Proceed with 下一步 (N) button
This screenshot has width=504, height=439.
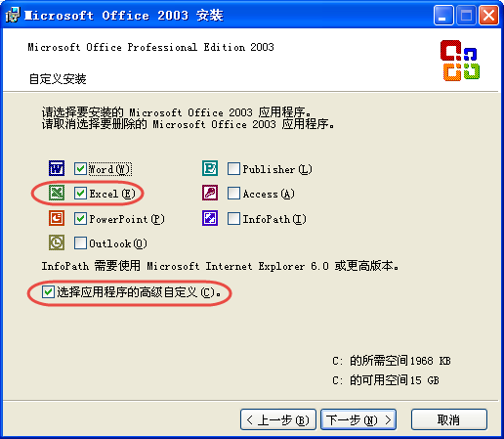358,419
